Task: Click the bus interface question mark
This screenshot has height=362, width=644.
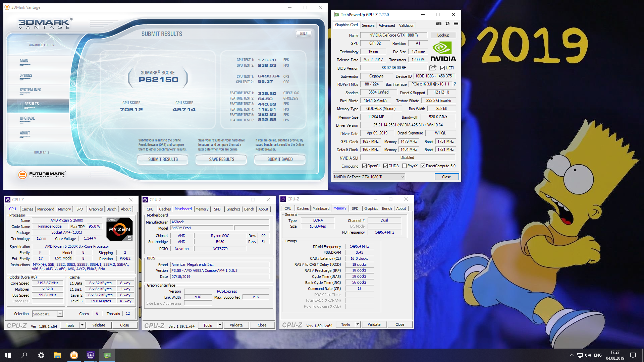Action: tap(455, 84)
